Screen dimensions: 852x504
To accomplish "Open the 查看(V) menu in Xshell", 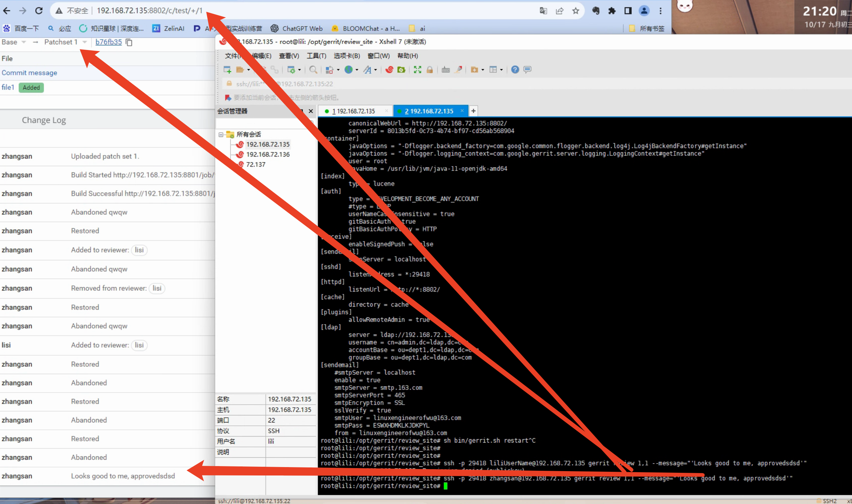I will (x=289, y=56).
